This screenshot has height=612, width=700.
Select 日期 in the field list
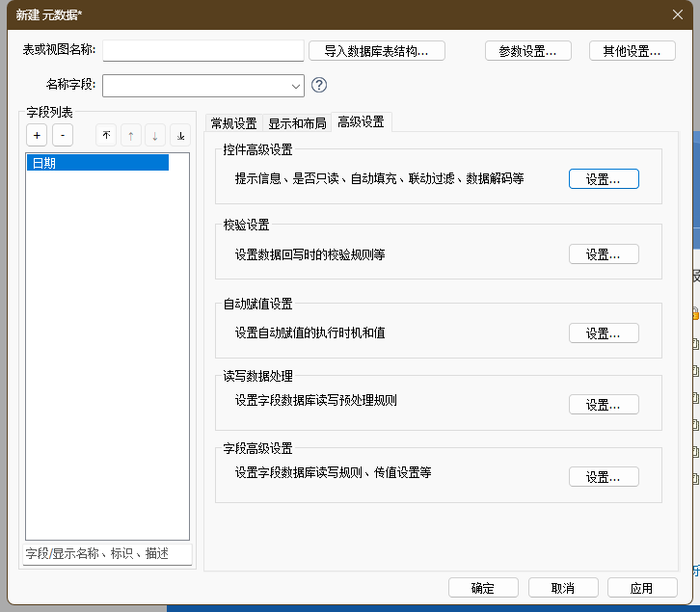97,163
